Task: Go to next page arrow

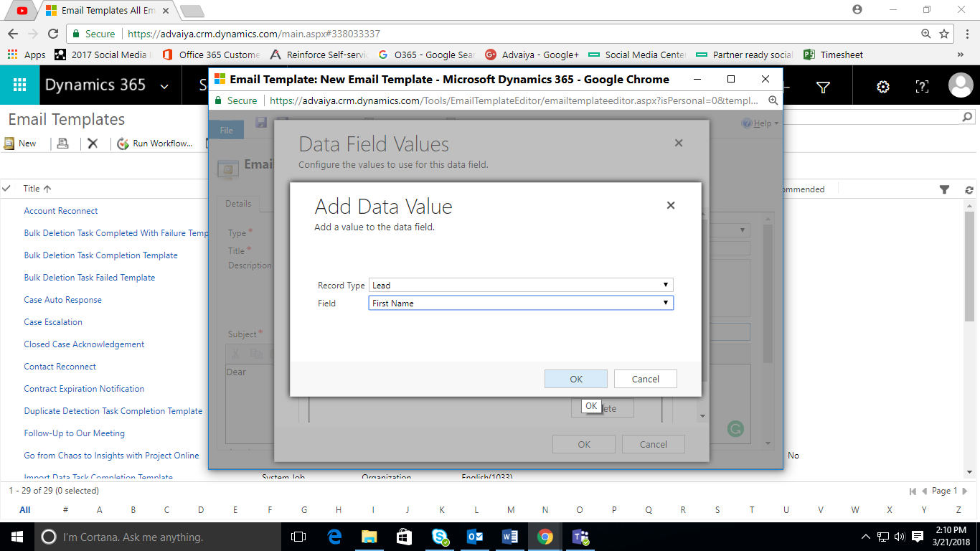Action: click(x=966, y=491)
